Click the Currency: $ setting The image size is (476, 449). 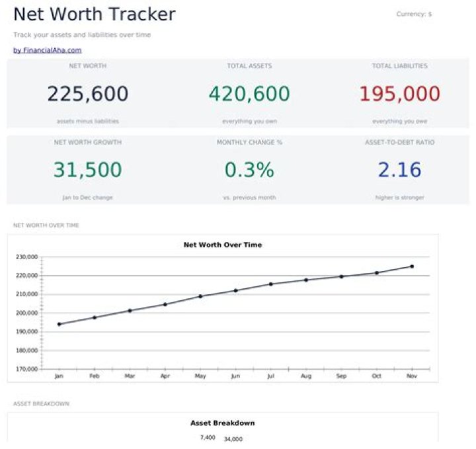(x=414, y=14)
